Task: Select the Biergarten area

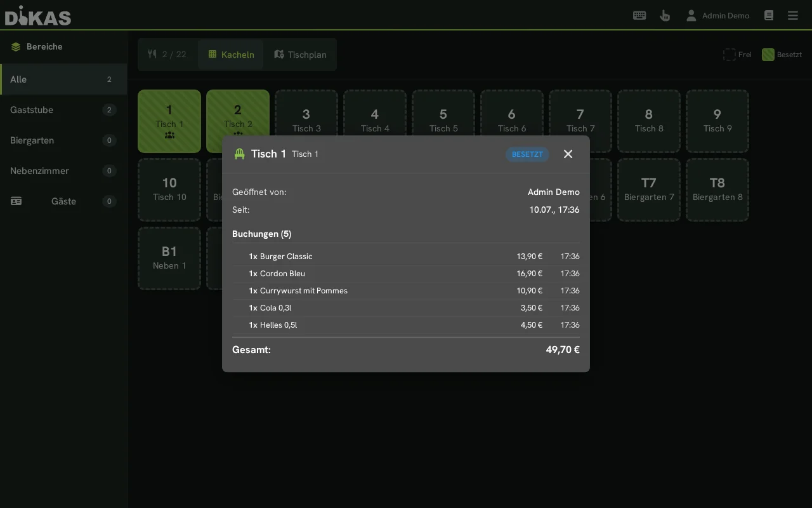Action: (x=63, y=140)
